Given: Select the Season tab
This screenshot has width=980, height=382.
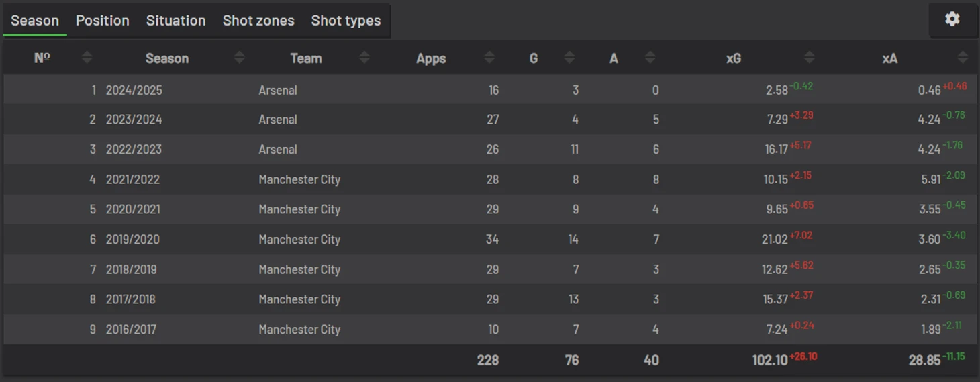Looking at the screenshot, I should [x=35, y=21].
